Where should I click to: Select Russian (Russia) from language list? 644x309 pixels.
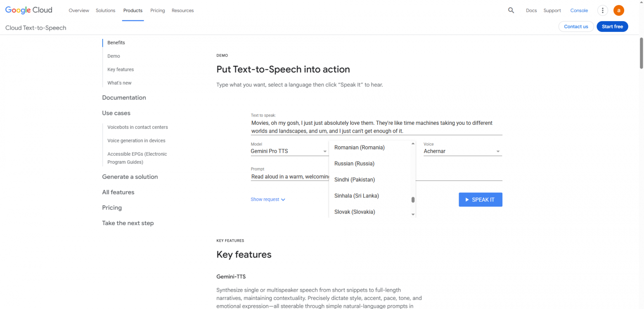354,164
